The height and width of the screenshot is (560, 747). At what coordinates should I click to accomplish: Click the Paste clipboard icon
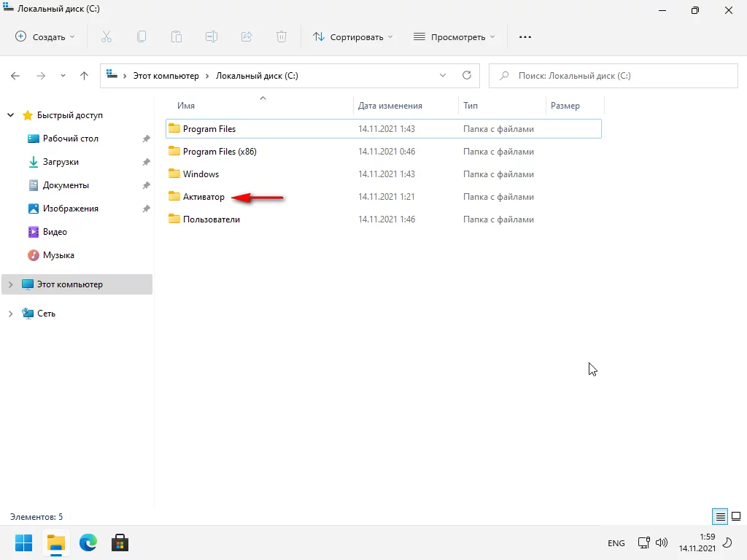177,36
